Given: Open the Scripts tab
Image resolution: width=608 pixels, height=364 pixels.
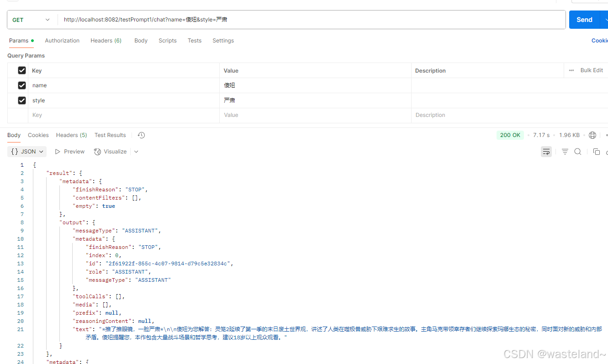Looking at the screenshot, I should click(168, 41).
